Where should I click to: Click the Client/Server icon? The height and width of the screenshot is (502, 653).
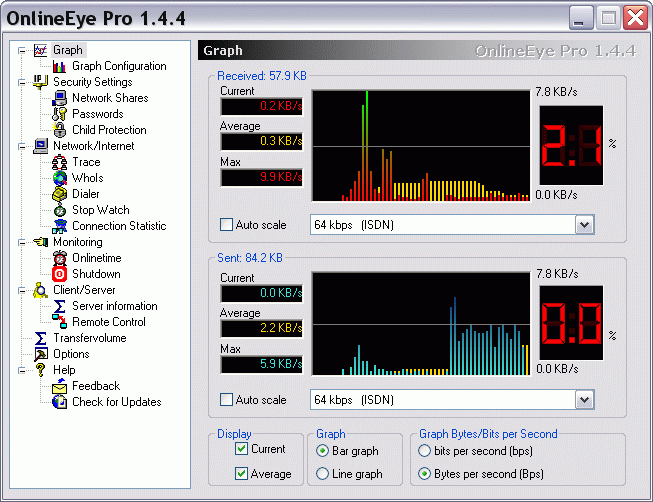[x=40, y=290]
